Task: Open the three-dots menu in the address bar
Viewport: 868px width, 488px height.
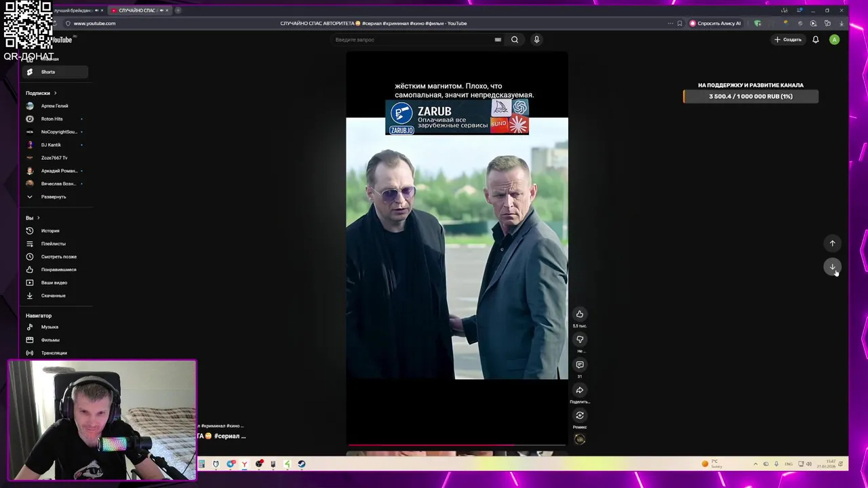Action: pyautogui.click(x=671, y=23)
